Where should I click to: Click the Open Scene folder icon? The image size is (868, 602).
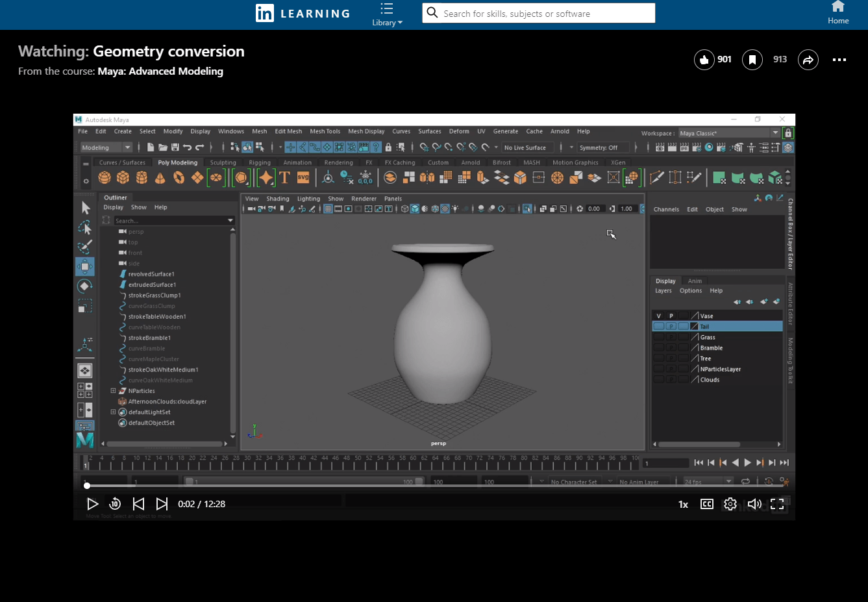[x=163, y=147]
